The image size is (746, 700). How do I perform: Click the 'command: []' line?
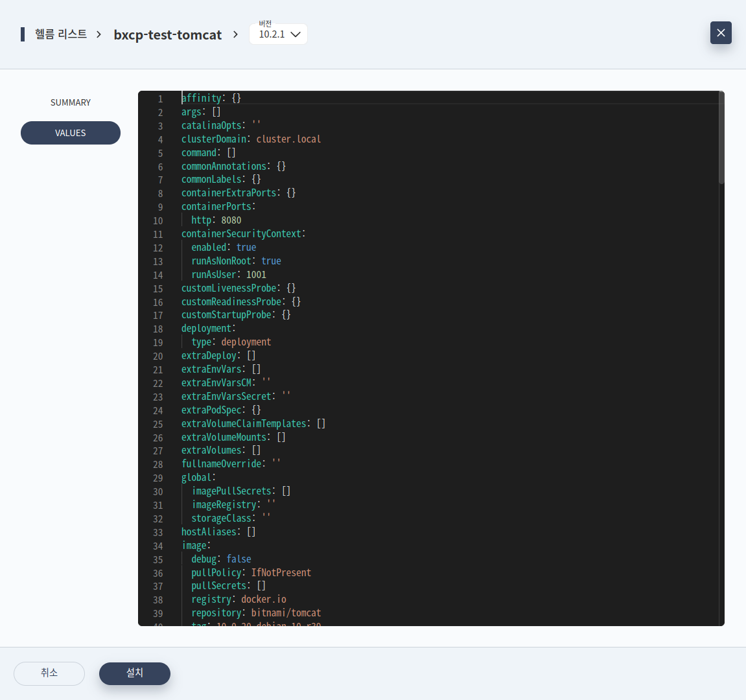[x=209, y=153]
